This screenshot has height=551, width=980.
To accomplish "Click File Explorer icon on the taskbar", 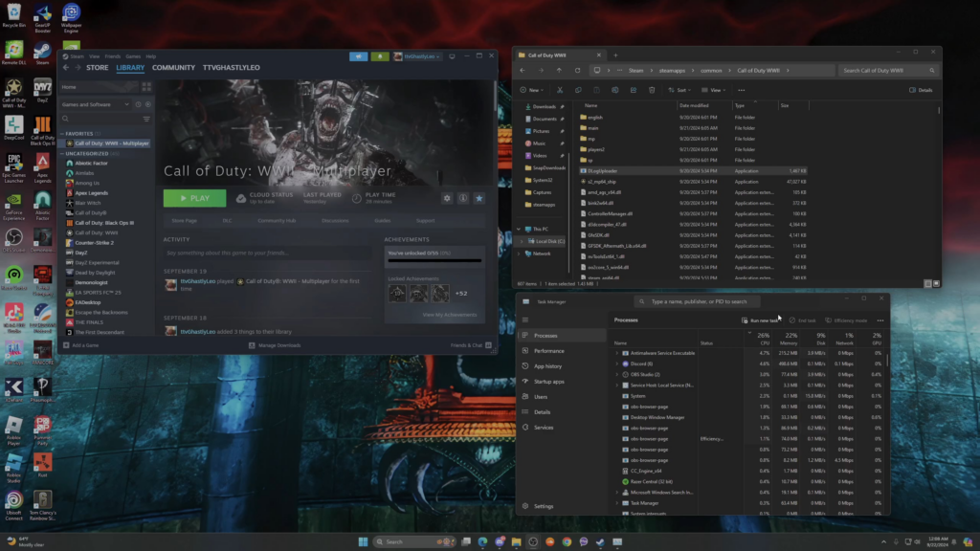I will click(x=516, y=541).
